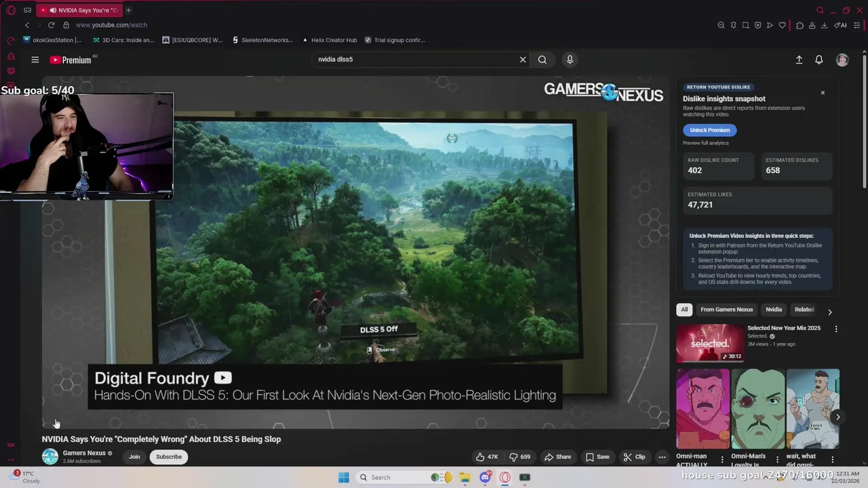This screenshot has height=488, width=868.
Task: Join Gamers Nexus channel membership
Action: click(x=134, y=457)
